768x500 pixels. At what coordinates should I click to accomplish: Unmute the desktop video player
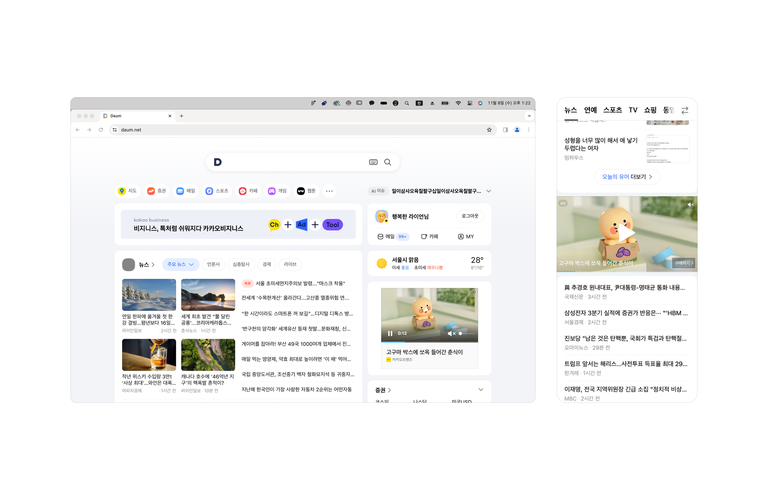coord(451,333)
